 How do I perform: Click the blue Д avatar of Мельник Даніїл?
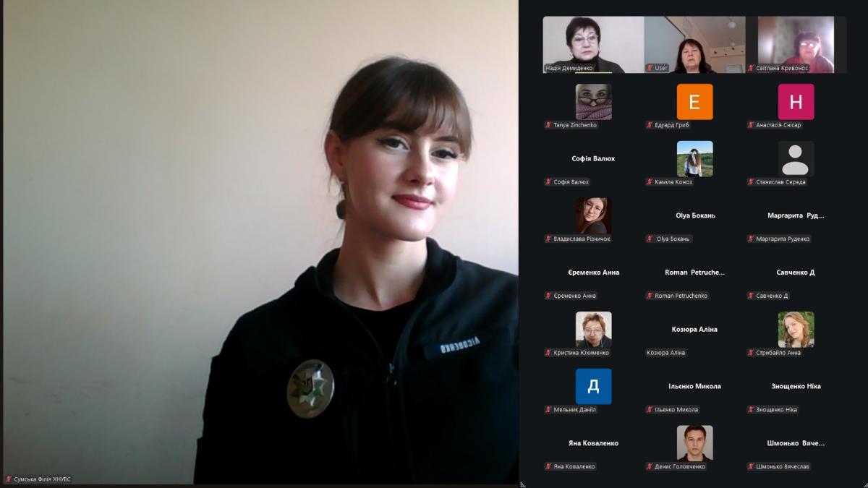pyautogui.click(x=593, y=387)
